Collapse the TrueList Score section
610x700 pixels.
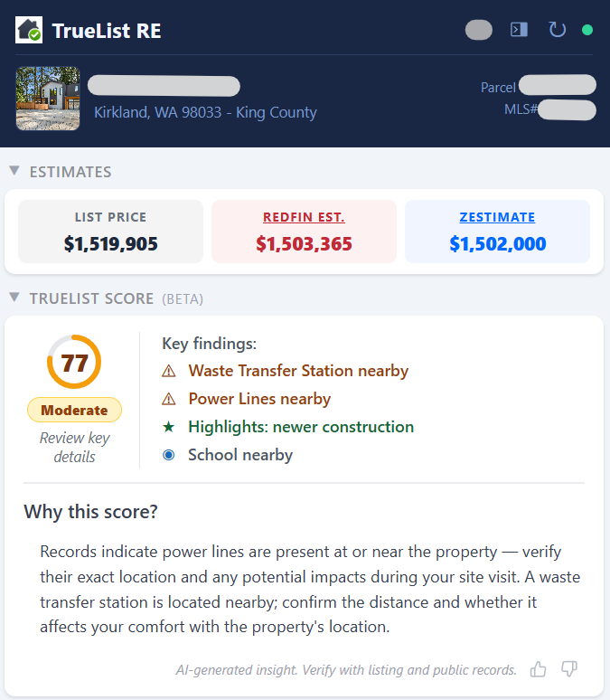click(14, 298)
